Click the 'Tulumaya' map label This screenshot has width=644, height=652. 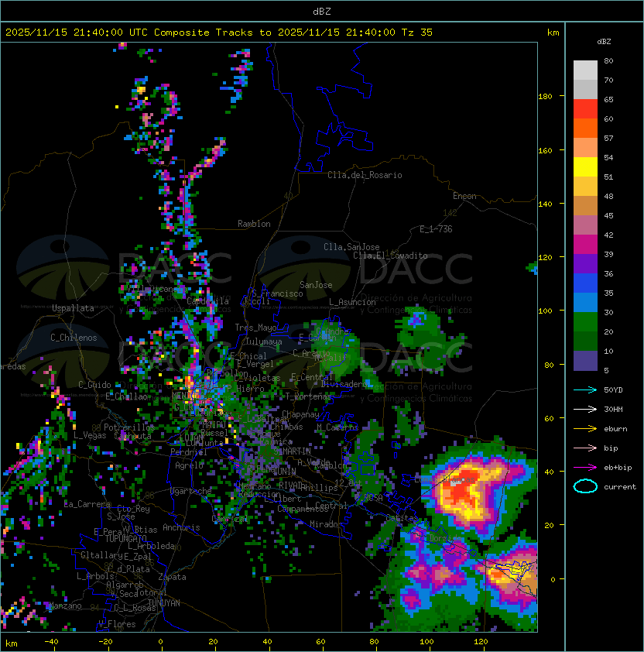[264, 341]
